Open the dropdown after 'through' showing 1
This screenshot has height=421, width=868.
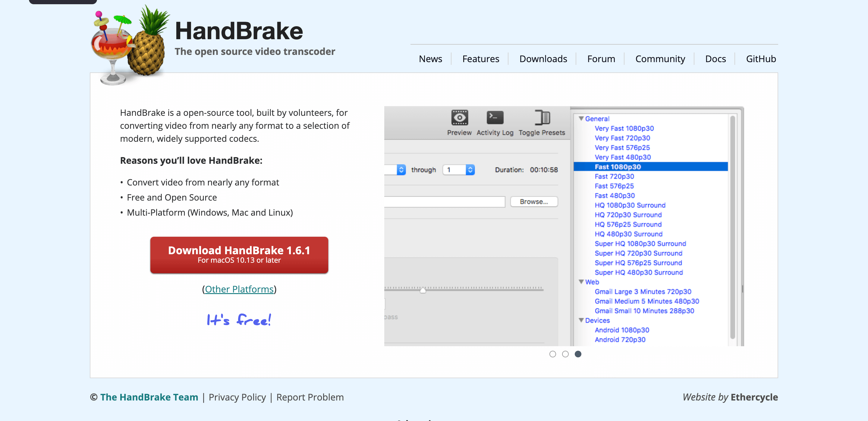[459, 169]
